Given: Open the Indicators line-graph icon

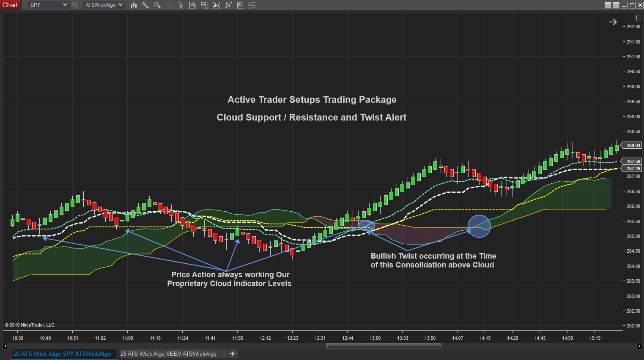Looking at the screenshot, I should [228, 5].
